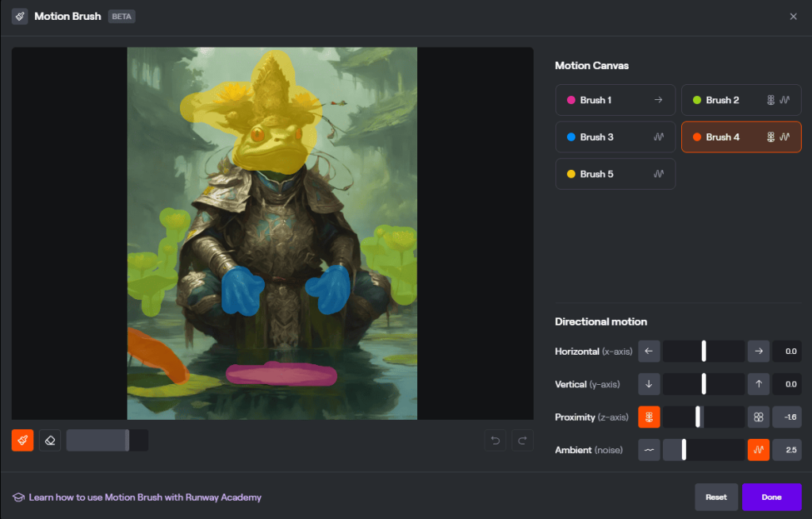Click the Horizontal value field 0.0
Viewport: 812px width, 519px height.
787,351
